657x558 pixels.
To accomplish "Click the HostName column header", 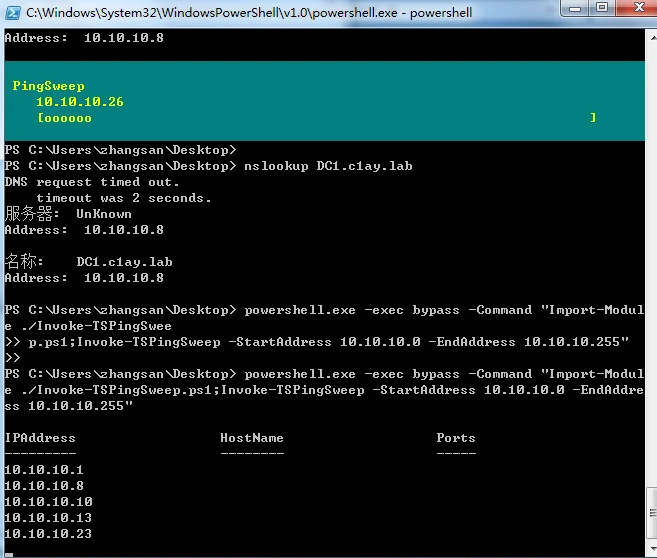I will pyautogui.click(x=252, y=438).
